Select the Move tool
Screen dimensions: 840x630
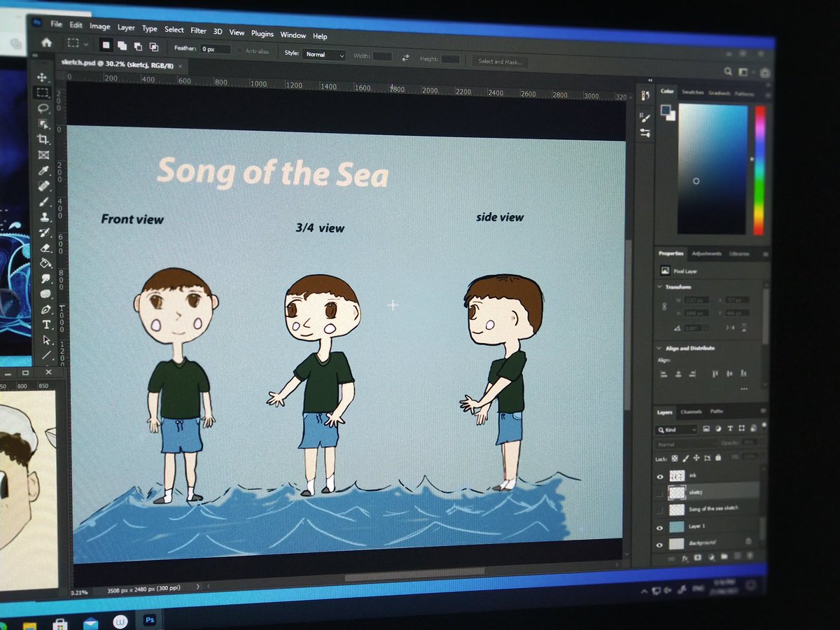click(43, 78)
